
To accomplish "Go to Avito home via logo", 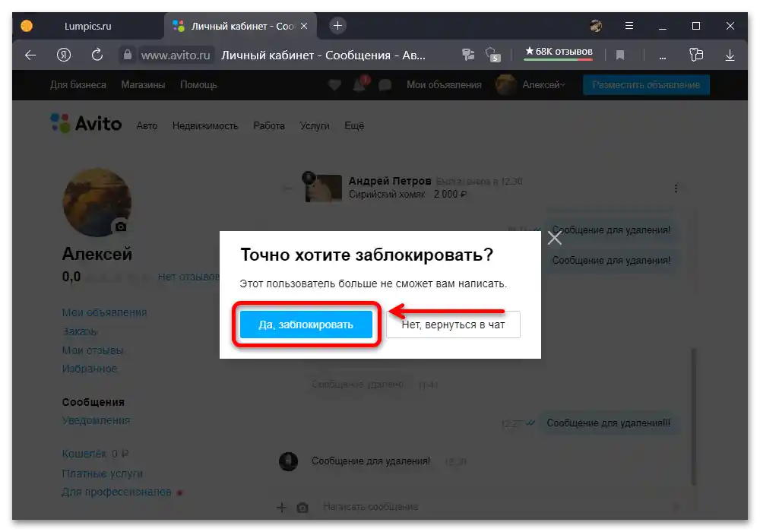I will [x=86, y=124].
